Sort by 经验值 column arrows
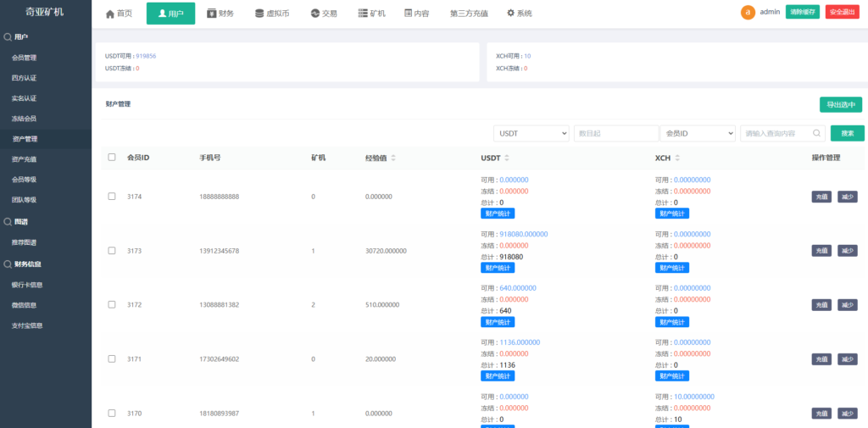The height and width of the screenshot is (428, 868). 393,158
